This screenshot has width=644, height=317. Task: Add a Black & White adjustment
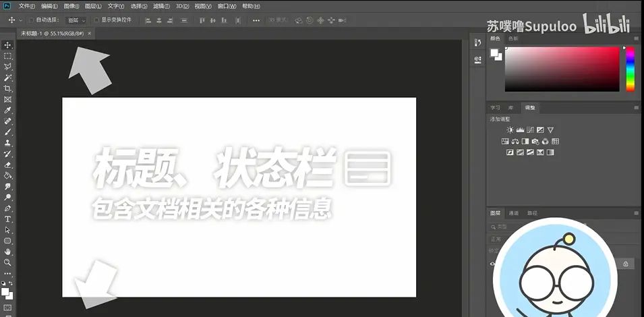pos(525,141)
